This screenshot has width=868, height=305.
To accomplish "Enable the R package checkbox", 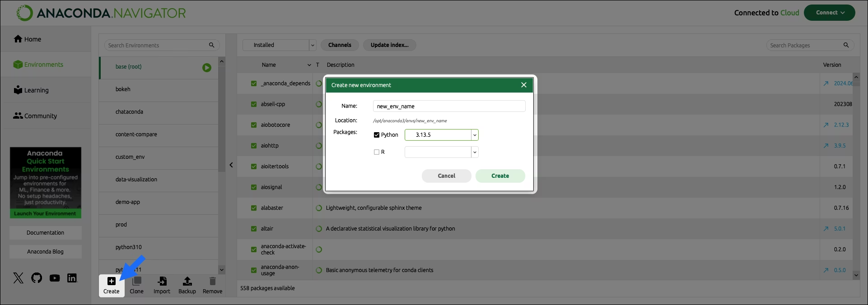I will 377,152.
